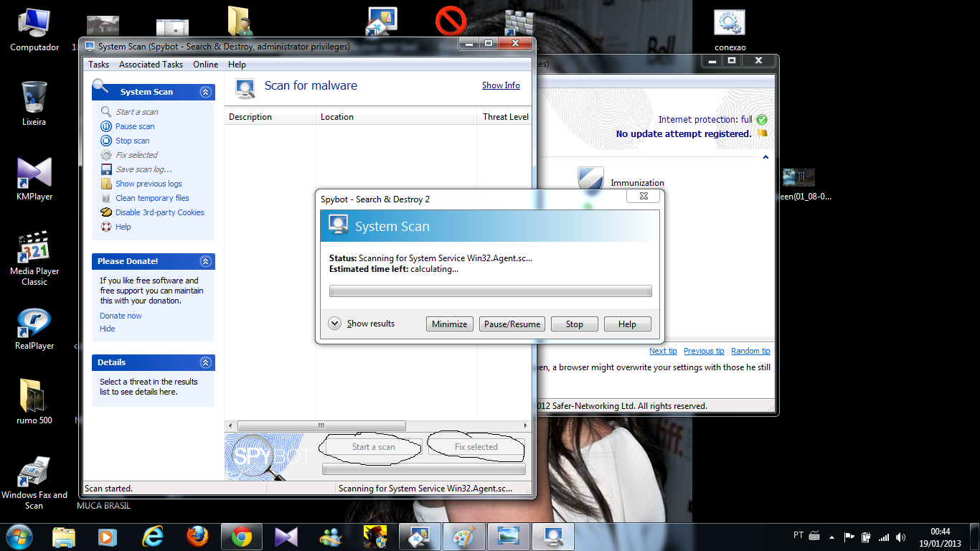Open the Tasks menu
This screenshot has width=980, height=551.
coord(99,65)
